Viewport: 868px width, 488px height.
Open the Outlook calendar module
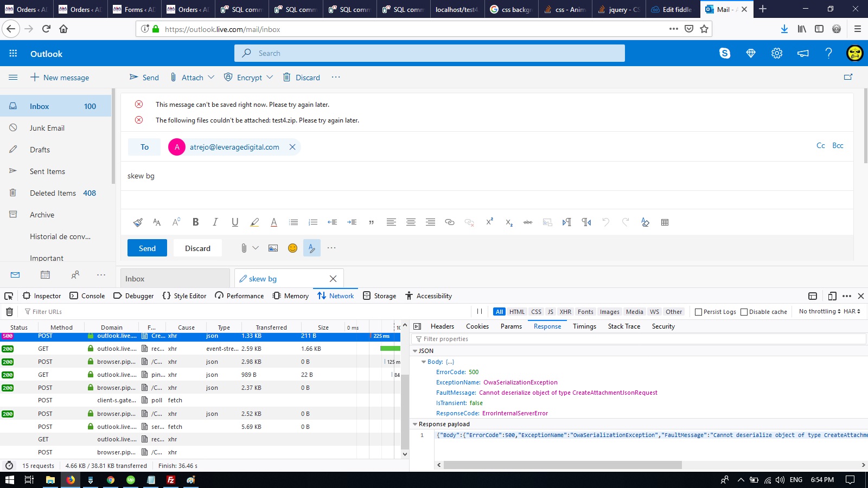(45, 275)
